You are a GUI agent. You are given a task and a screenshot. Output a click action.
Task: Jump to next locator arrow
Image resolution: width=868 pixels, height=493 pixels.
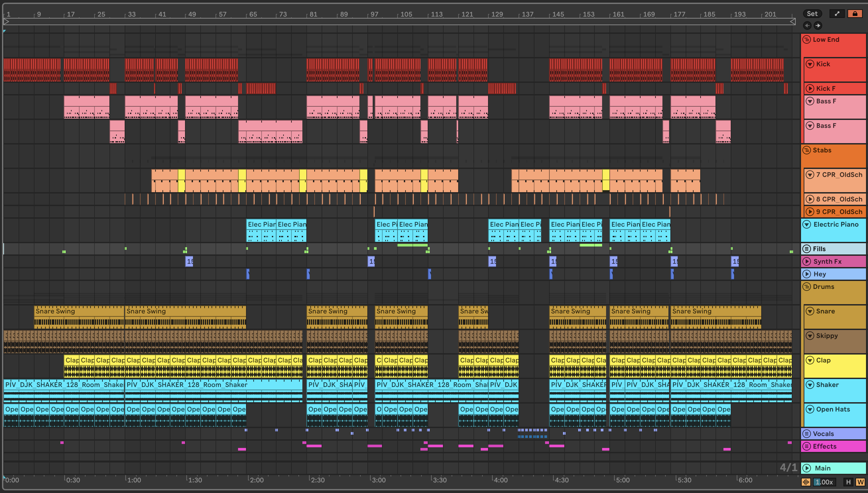click(x=818, y=26)
